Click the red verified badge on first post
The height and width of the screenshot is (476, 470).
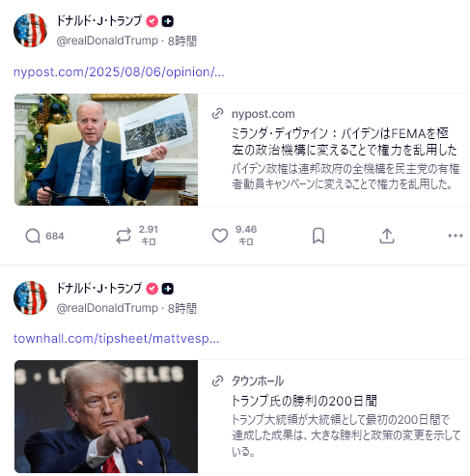point(152,21)
